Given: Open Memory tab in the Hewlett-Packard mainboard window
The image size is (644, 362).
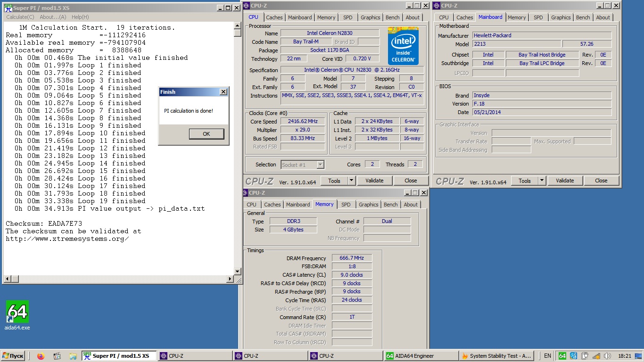Looking at the screenshot, I should click(x=517, y=17).
